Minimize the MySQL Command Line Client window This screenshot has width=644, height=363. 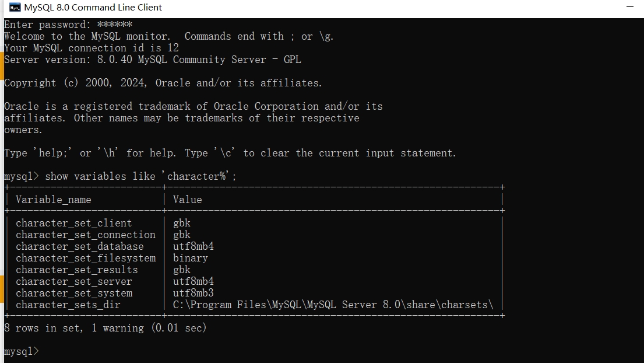630,8
